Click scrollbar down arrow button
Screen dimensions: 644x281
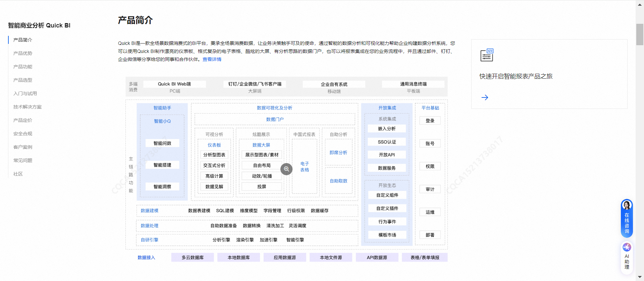[640, 277]
